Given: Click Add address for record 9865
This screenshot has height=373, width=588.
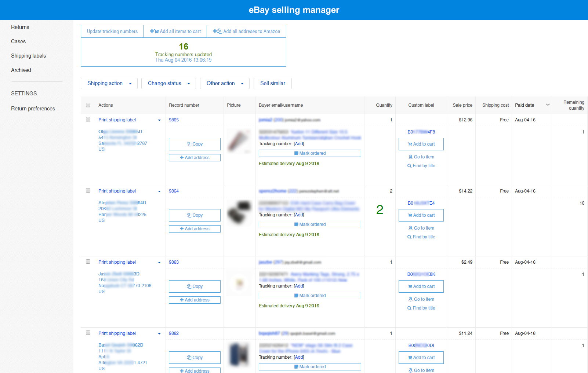Looking at the screenshot, I should pyautogui.click(x=195, y=158).
